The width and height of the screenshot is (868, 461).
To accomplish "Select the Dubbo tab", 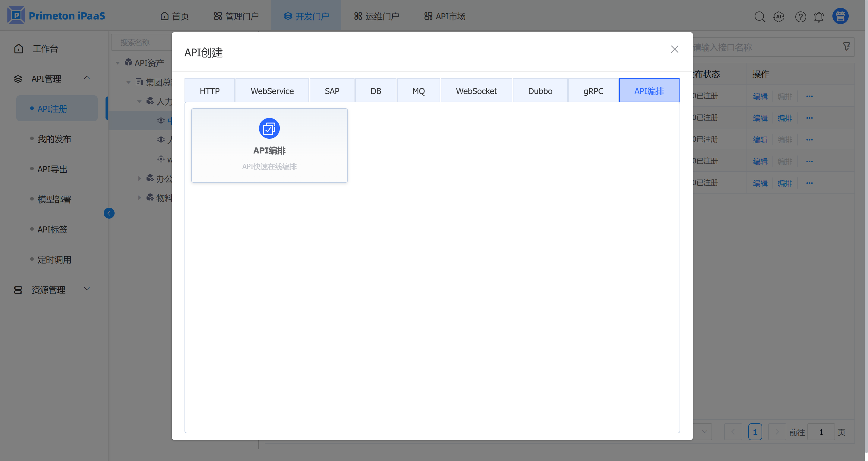I will [540, 91].
